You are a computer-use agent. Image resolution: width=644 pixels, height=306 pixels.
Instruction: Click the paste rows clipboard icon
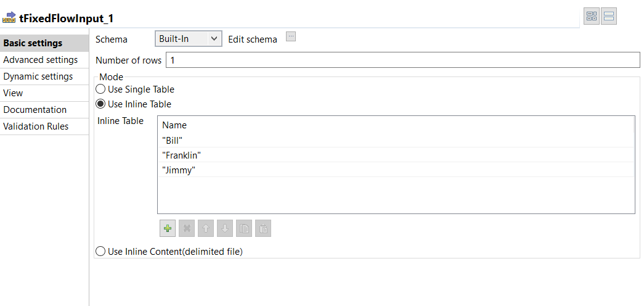point(263,228)
